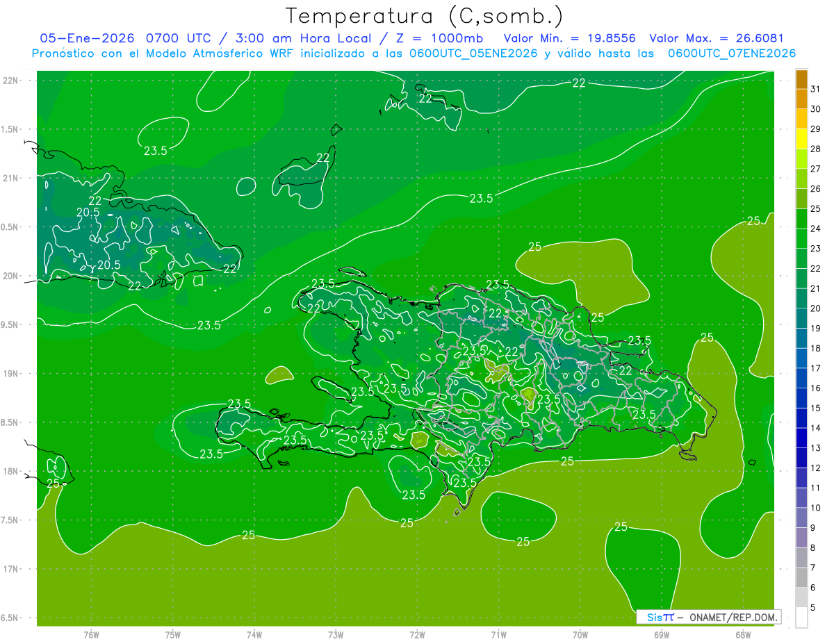This screenshot has width=834, height=644.
Task: Pick the olive-green swatch between 25 and 26
Action: coord(801,199)
